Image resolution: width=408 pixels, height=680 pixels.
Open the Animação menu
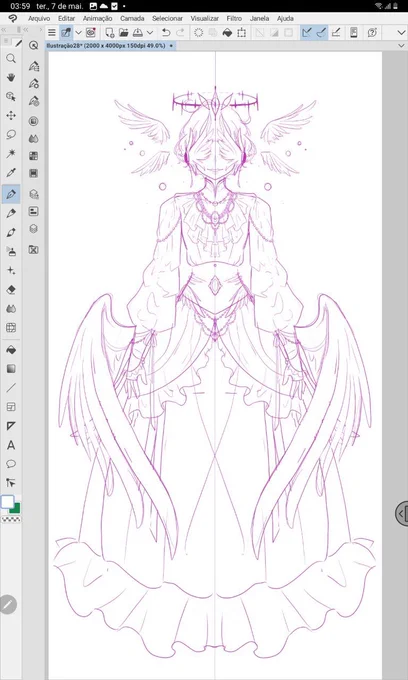pyautogui.click(x=98, y=18)
